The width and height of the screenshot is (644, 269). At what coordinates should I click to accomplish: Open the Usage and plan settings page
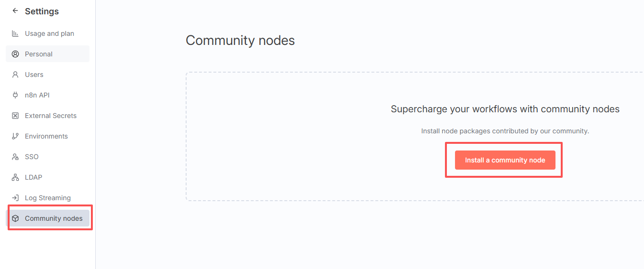click(x=49, y=33)
